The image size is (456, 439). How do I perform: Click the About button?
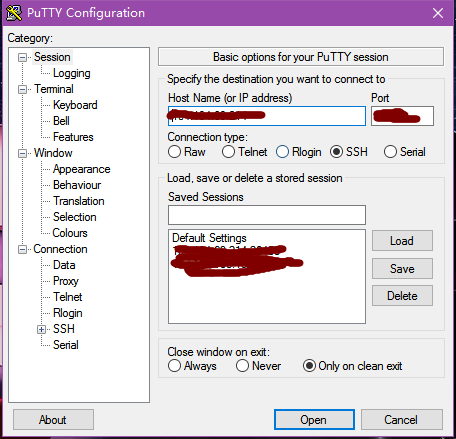pos(53,420)
